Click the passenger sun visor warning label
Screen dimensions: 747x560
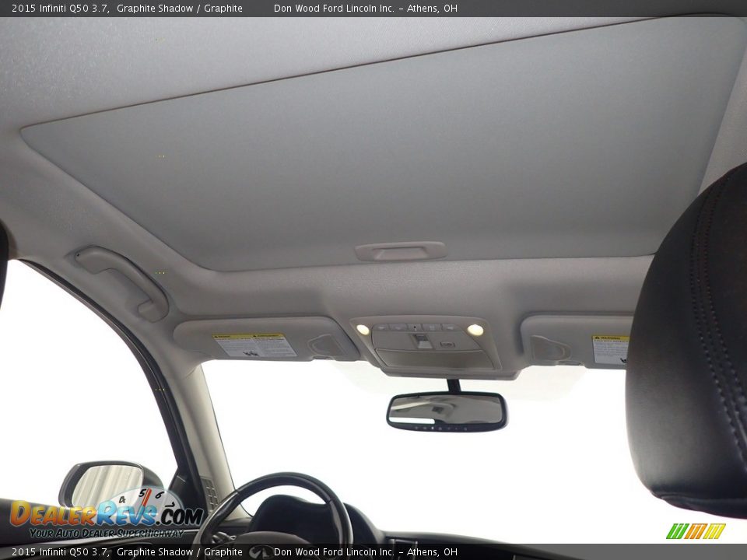click(610, 349)
